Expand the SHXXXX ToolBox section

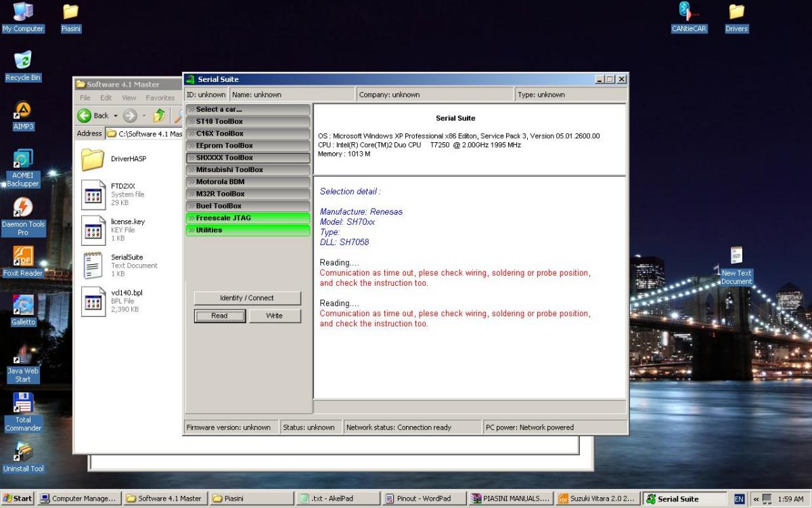(x=248, y=158)
